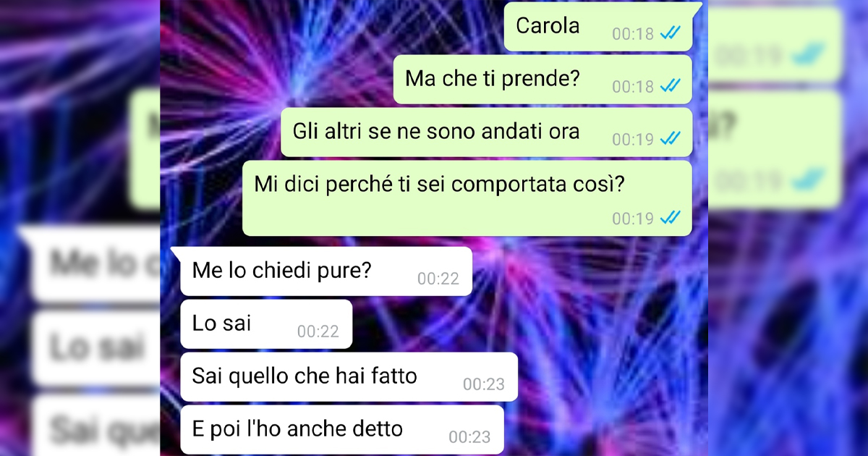The height and width of the screenshot is (456, 868).
Task: Select the 'E poi l'ho anche detto' bubble
Action: [x=341, y=429]
